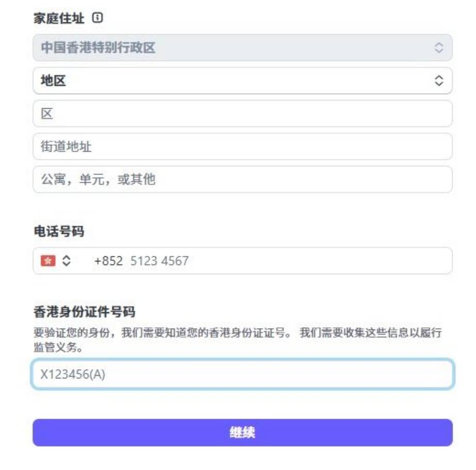This screenshot has height=470, width=476.
Task: Click the X123456(A) identity number field
Action: tap(242, 374)
